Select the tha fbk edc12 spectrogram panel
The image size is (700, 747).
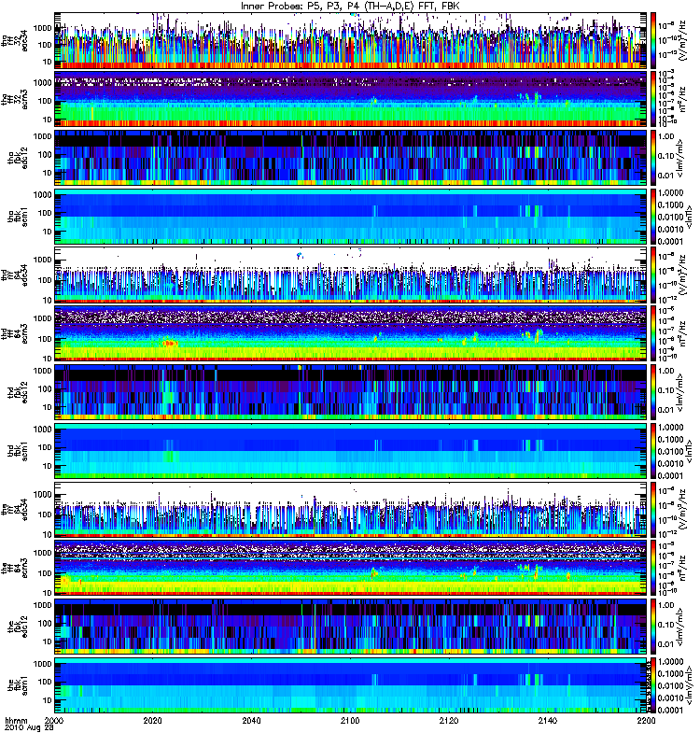click(x=351, y=158)
